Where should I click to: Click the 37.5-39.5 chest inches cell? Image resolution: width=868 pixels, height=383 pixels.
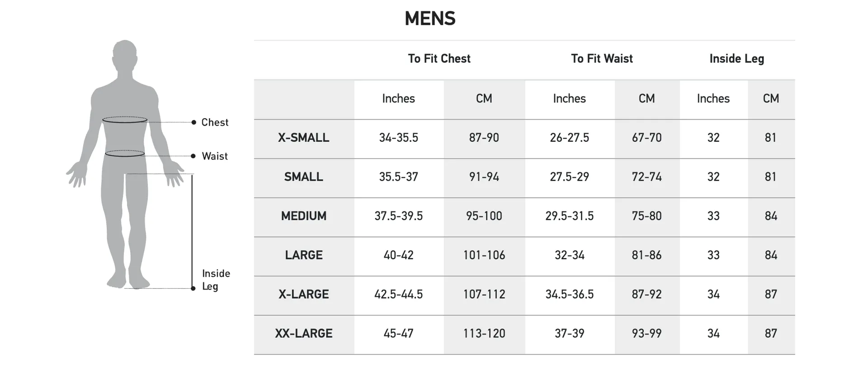(398, 216)
